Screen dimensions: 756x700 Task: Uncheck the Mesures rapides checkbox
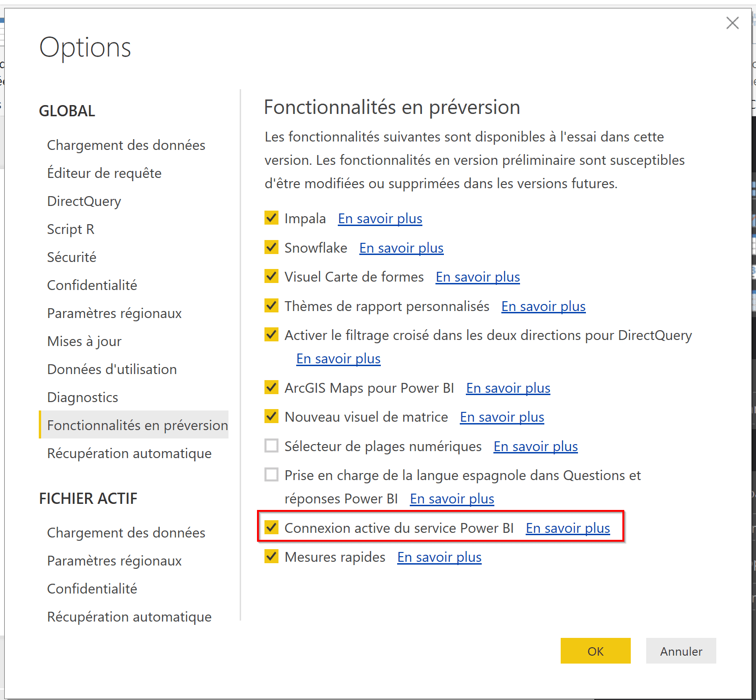[x=271, y=557]
